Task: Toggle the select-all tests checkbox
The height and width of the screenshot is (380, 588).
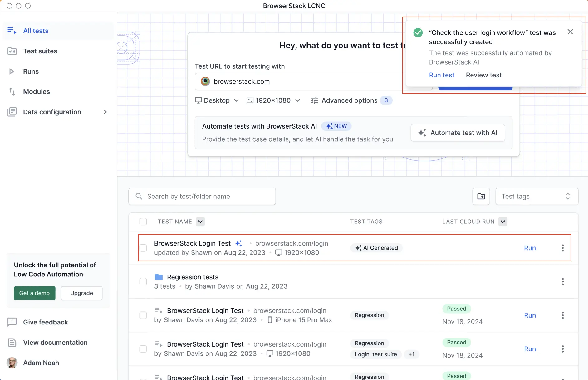Action: pos(143,222)
